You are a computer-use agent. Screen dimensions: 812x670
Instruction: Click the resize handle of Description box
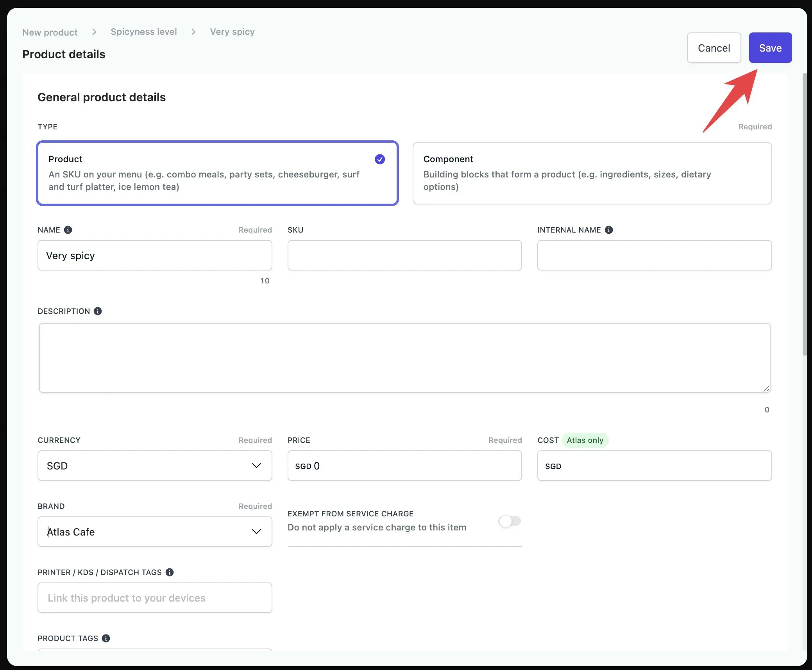(x=766, y=389)
